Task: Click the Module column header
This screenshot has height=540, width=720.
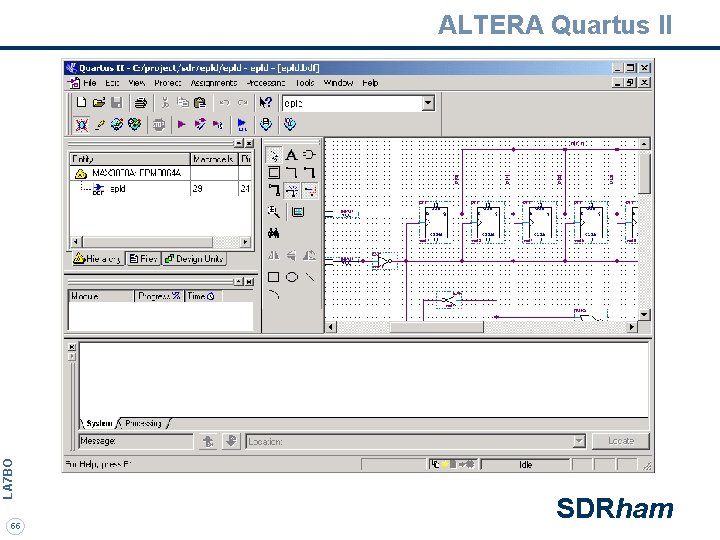Action: tap(101, 296)
